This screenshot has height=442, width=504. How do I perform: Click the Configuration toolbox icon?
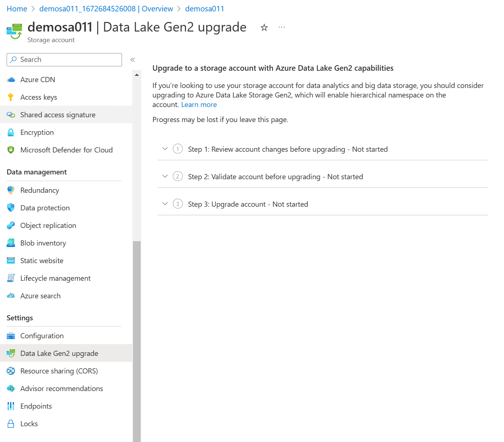tap(11, 336)
